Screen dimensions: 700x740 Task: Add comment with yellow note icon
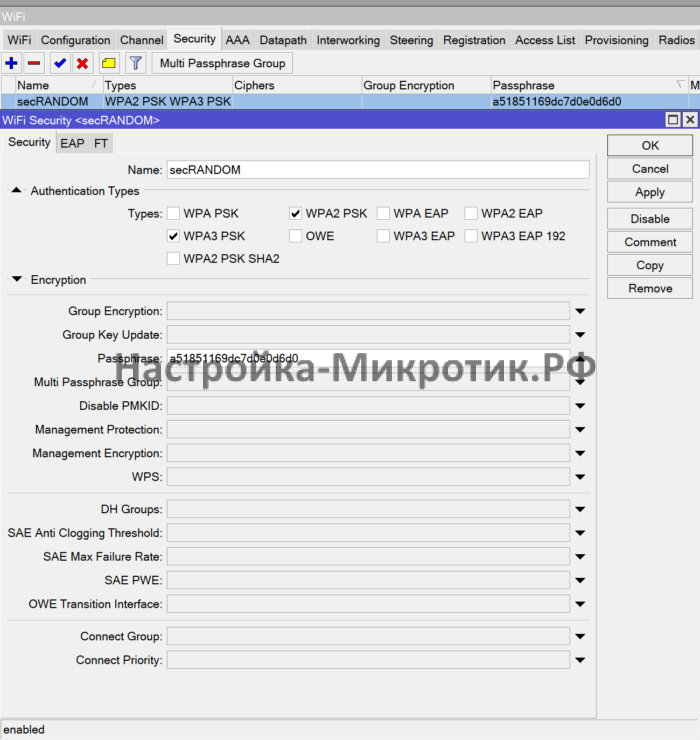pos(109,63)
